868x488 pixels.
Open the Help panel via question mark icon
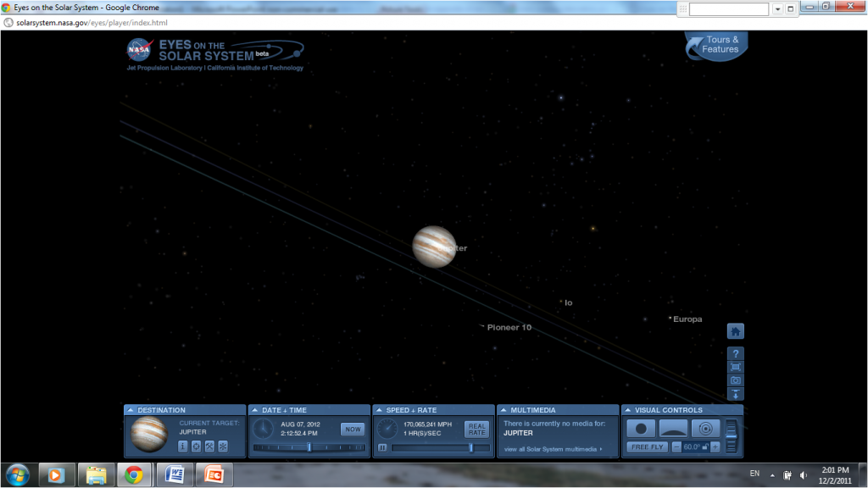click(x=734, y=353)
